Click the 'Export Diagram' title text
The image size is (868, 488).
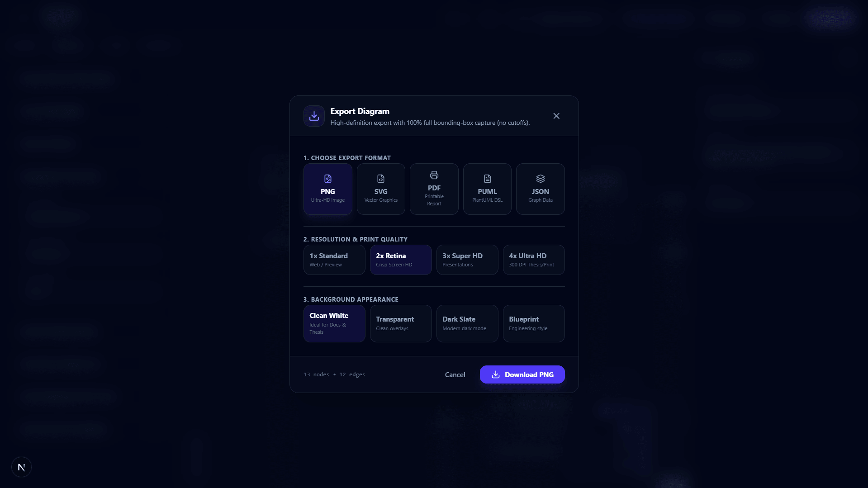pos(360,111)
